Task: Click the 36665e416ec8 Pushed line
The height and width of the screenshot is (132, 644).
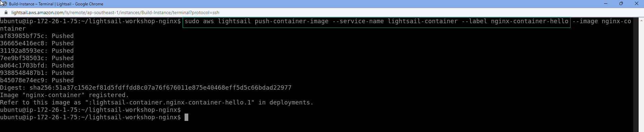Action: pyautogui.click(x=37, y=43)
